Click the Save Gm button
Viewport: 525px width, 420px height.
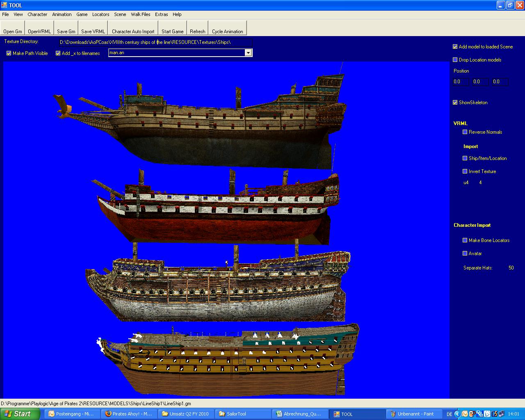pyautogui.click(x=66, y=28)
